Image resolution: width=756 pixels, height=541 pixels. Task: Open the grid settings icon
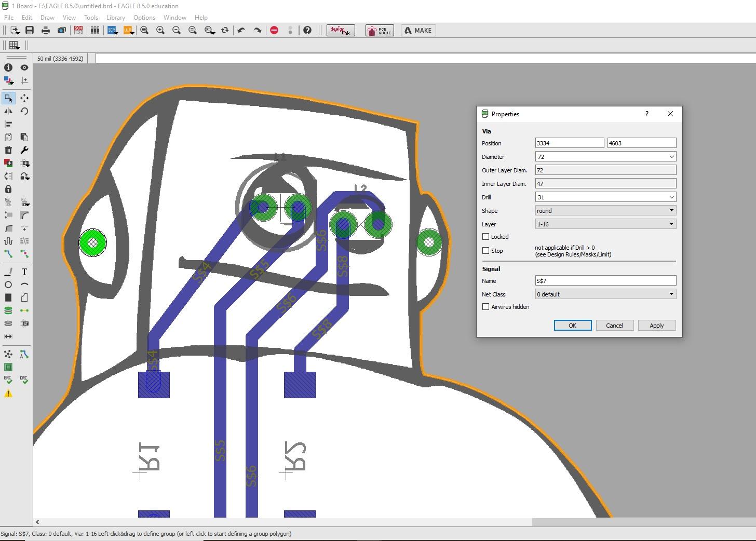pos(14,45)
